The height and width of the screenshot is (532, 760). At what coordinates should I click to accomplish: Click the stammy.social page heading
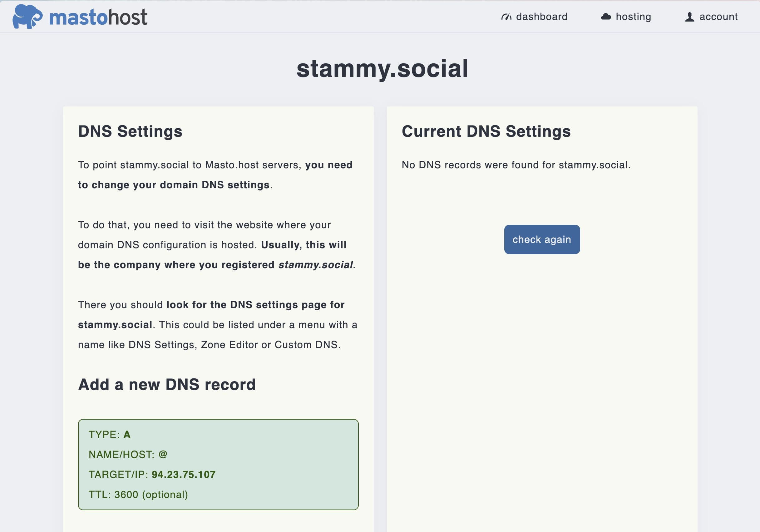382,69
